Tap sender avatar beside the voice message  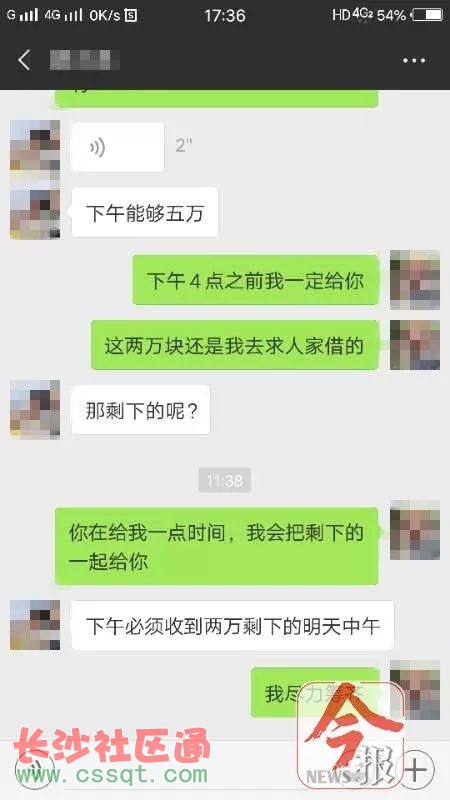(x=35, y=145)
